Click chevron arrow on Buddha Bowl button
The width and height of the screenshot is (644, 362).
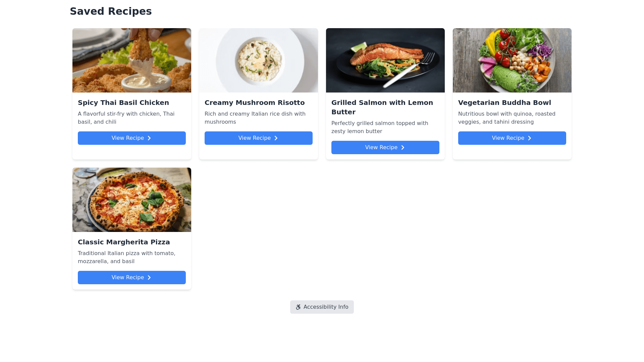(x=530, y=138)
